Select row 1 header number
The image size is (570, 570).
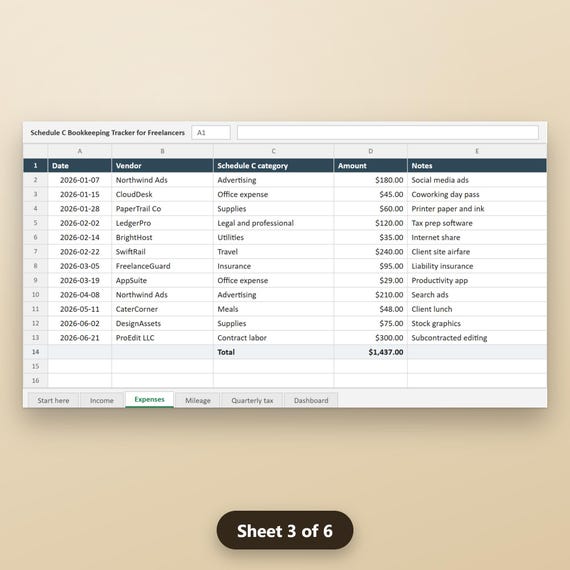35,165
